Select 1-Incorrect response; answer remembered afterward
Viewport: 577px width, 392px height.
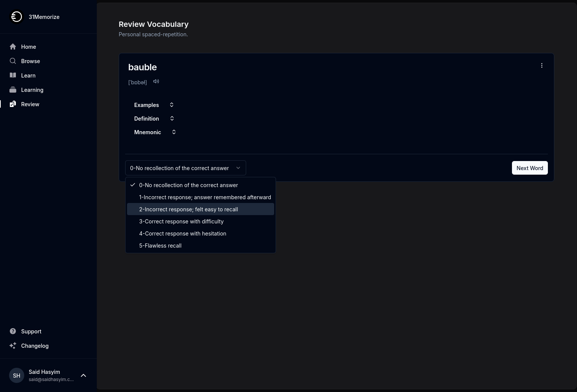coord(205,197)
